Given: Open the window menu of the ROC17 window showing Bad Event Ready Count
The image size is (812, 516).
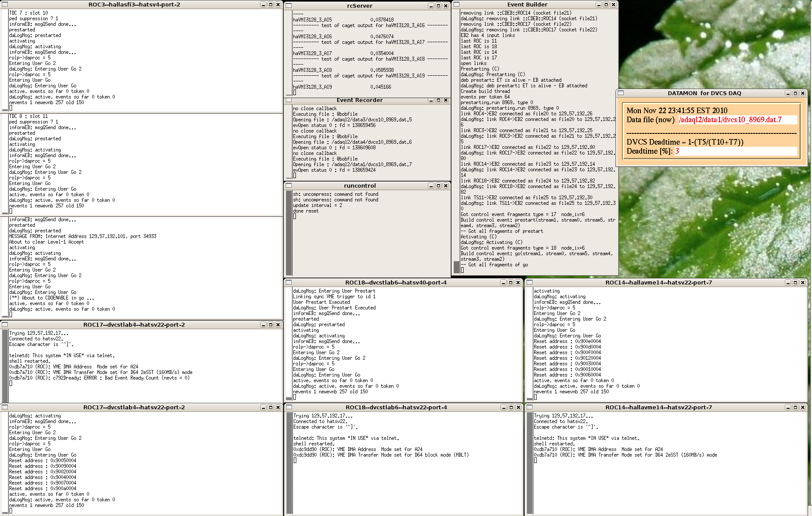Looking at the screenshot, I should click(5, 324).
